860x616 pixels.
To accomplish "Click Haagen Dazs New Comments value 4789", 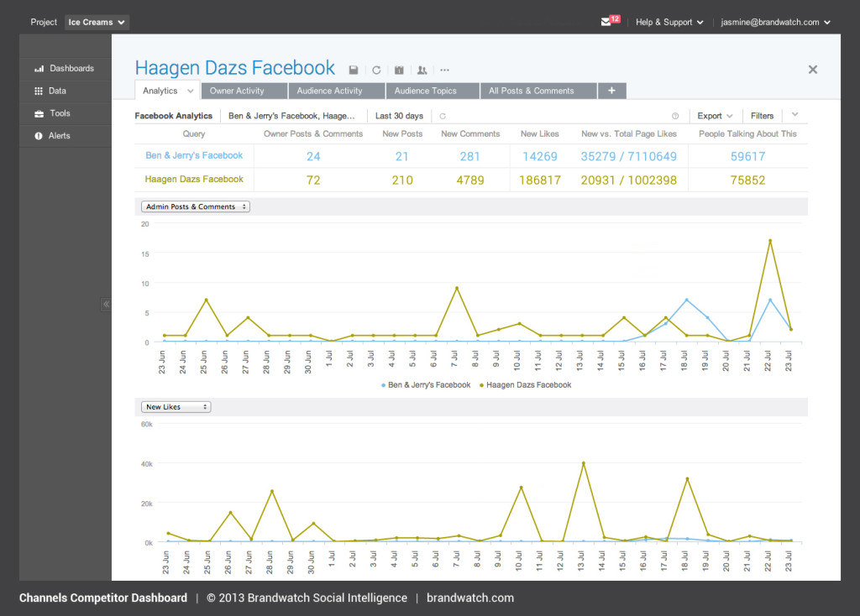I will (470, 180).
